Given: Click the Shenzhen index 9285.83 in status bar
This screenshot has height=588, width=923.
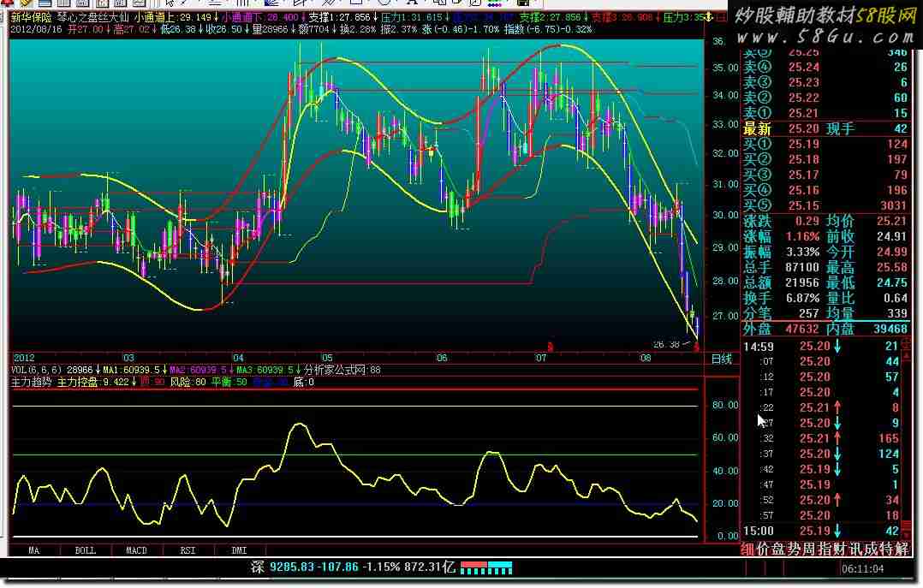Looking at the screenshot, I should 292,567.
